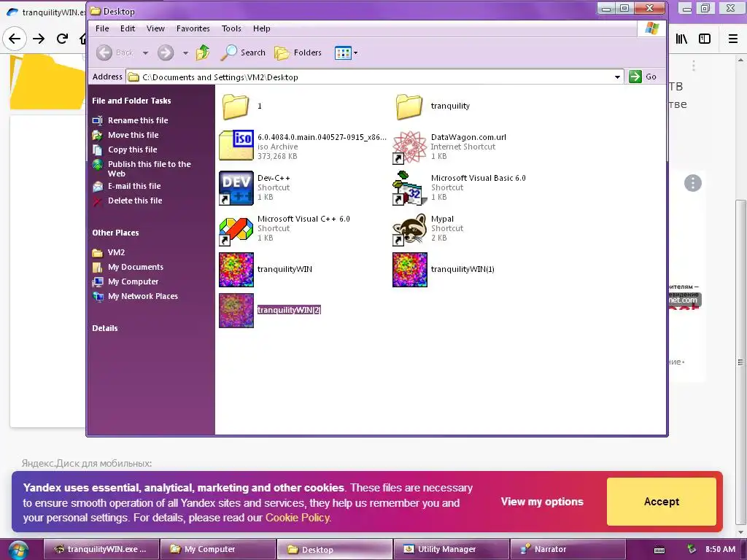Select the iso Archive file icon
Image resolution: width=747 pixels, height=560 pixels.
pos(236,146)
